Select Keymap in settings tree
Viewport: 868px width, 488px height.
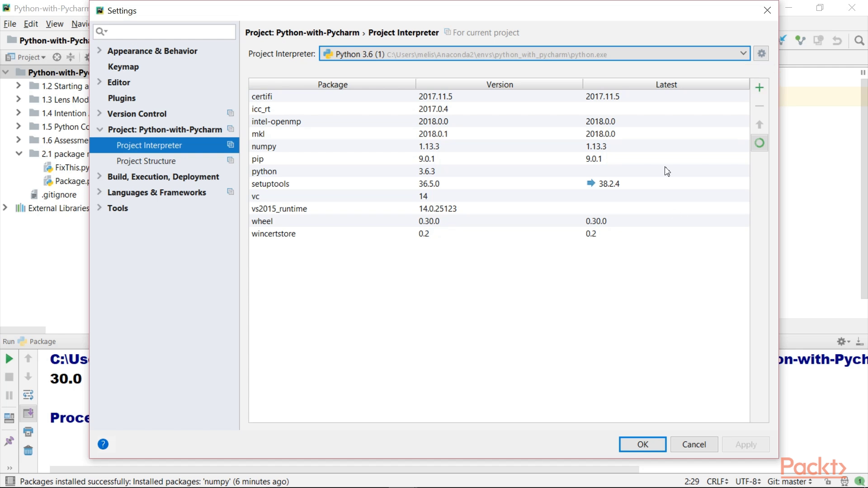pos(123,67)
